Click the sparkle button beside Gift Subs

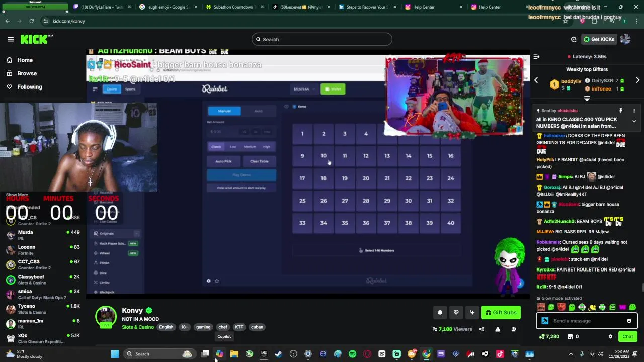[472, 312]
